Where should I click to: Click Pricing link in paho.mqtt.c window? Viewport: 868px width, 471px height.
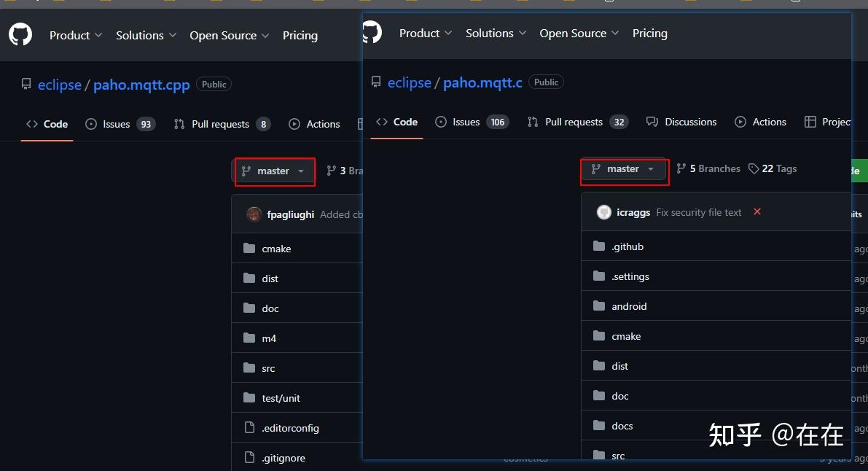[x=650, y=34]
